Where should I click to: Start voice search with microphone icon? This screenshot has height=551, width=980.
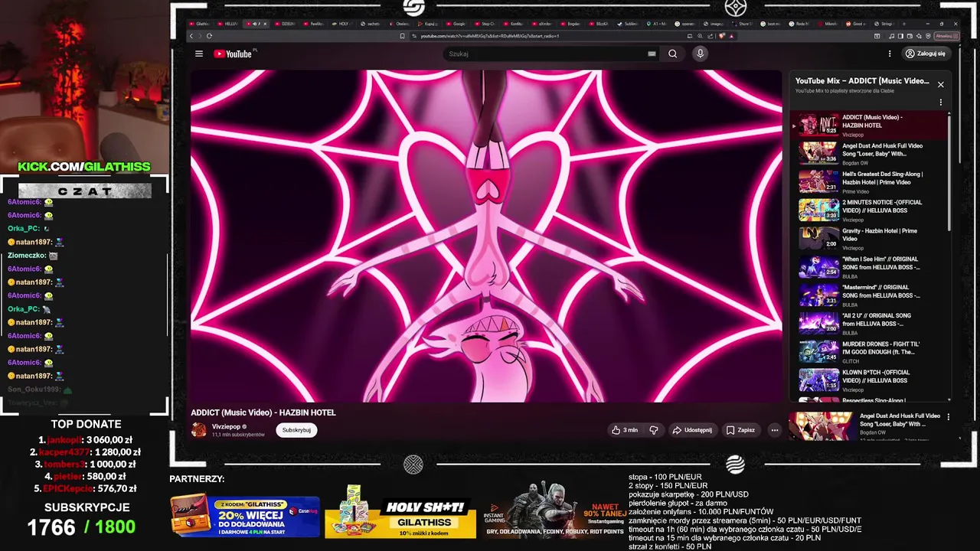700,54
